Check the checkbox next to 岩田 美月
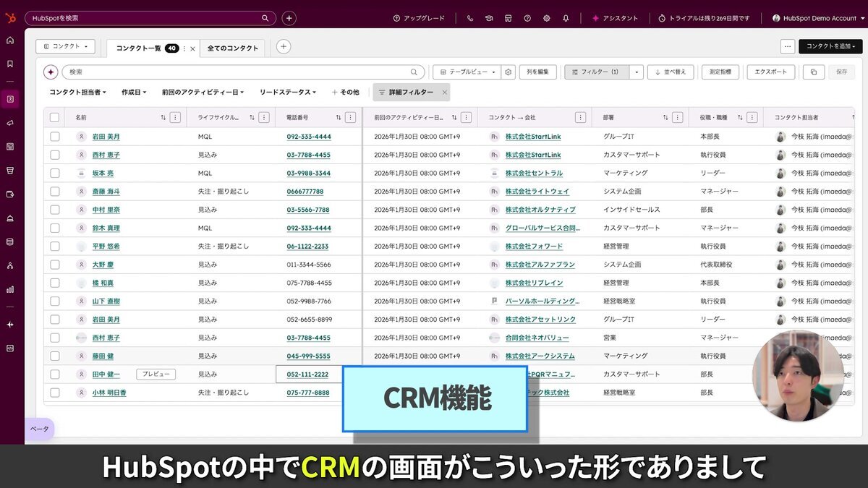 pos(54,136)
